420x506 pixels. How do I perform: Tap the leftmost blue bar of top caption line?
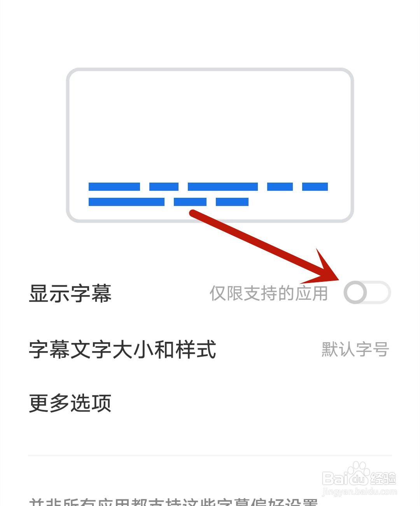[114, 186]
